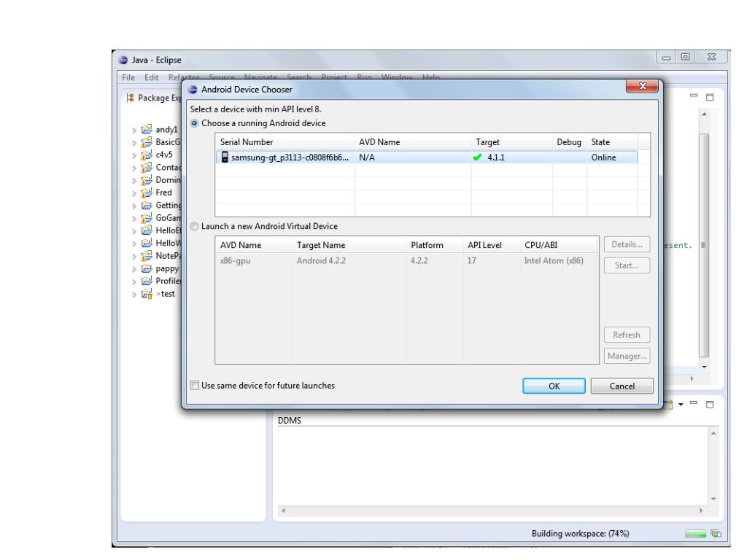Select the Fred project in Package Explorer
The height and width of the screenshot is (560, 747).
pyautogui.click(x=163, y=192)
